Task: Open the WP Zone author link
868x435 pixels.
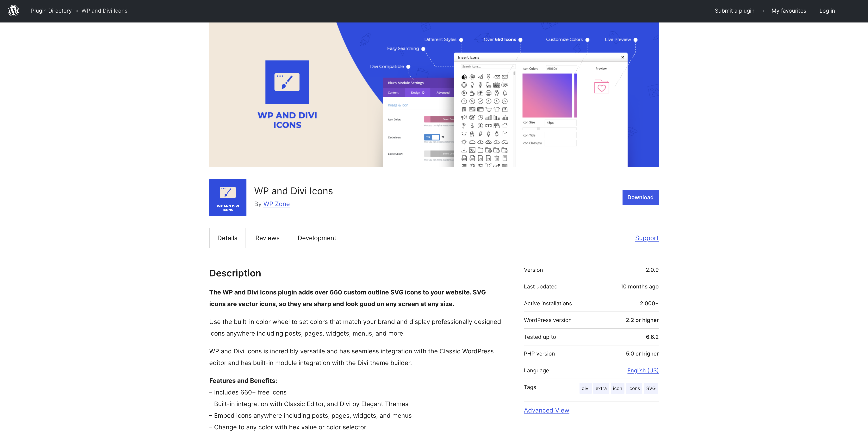Action: tap(276, 204)
